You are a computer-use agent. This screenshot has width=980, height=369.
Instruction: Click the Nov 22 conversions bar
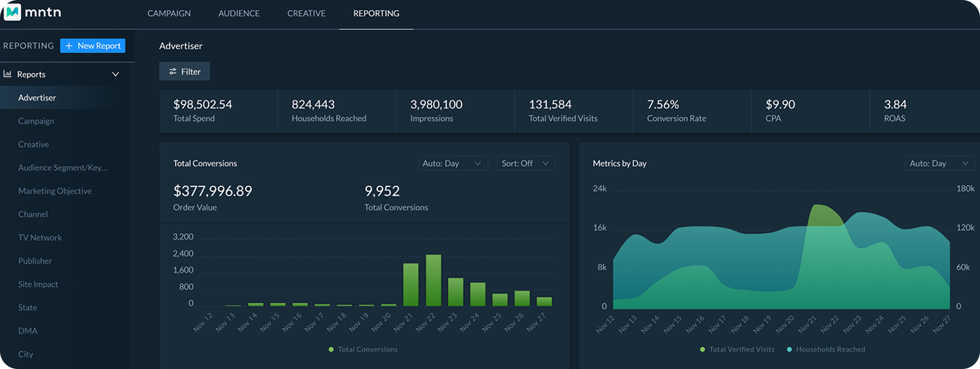coord(433,280)
